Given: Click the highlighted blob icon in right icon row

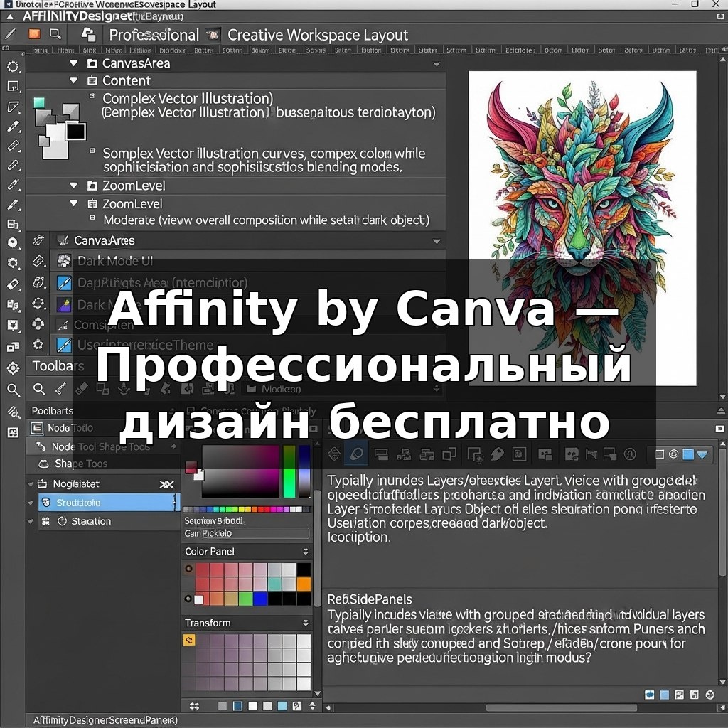Looking at the screenshot, I should 357,454.
